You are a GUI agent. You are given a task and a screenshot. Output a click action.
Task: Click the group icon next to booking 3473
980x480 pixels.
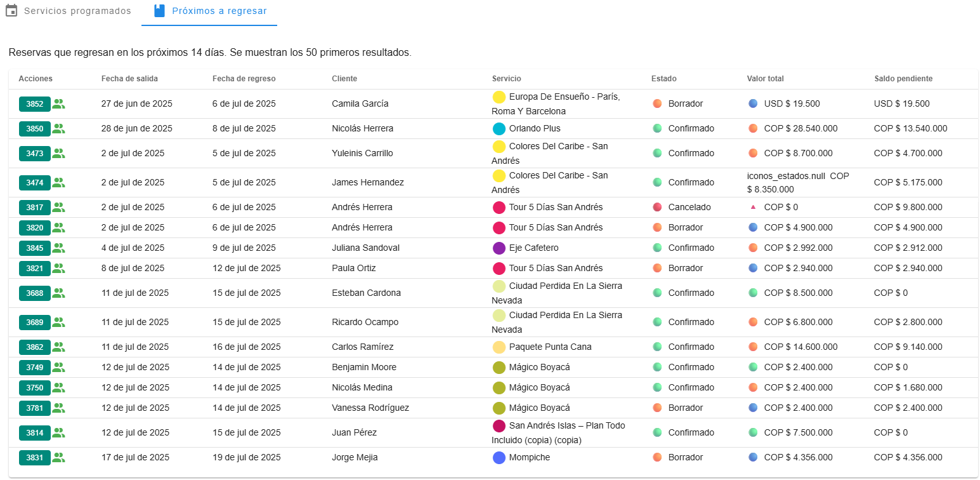point(58,153)
